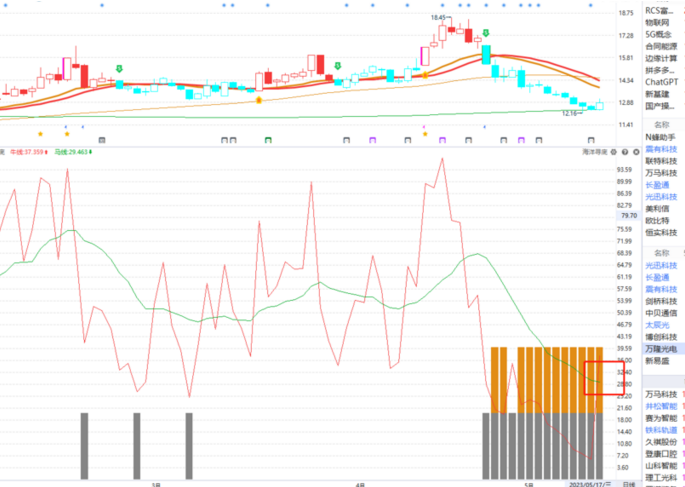Select 新易盛 in the stock list
The height and width of the screenshot is (487, 685).
(657, 361)
